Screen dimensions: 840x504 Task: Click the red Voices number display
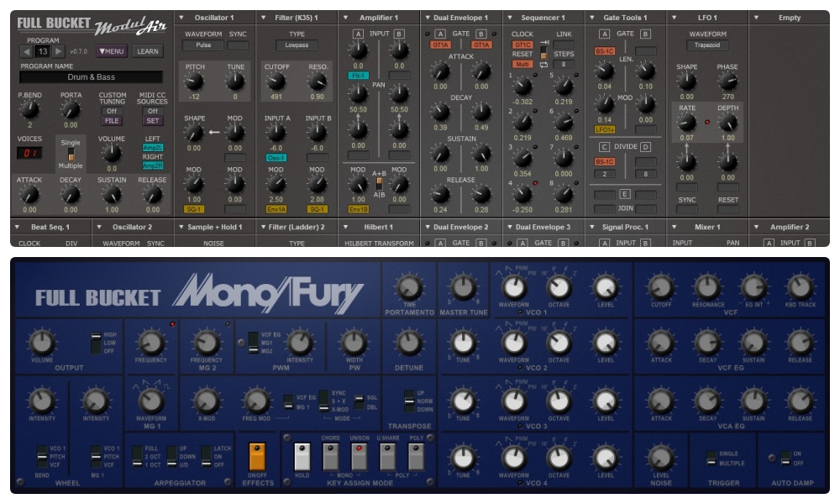pos(29,153)
